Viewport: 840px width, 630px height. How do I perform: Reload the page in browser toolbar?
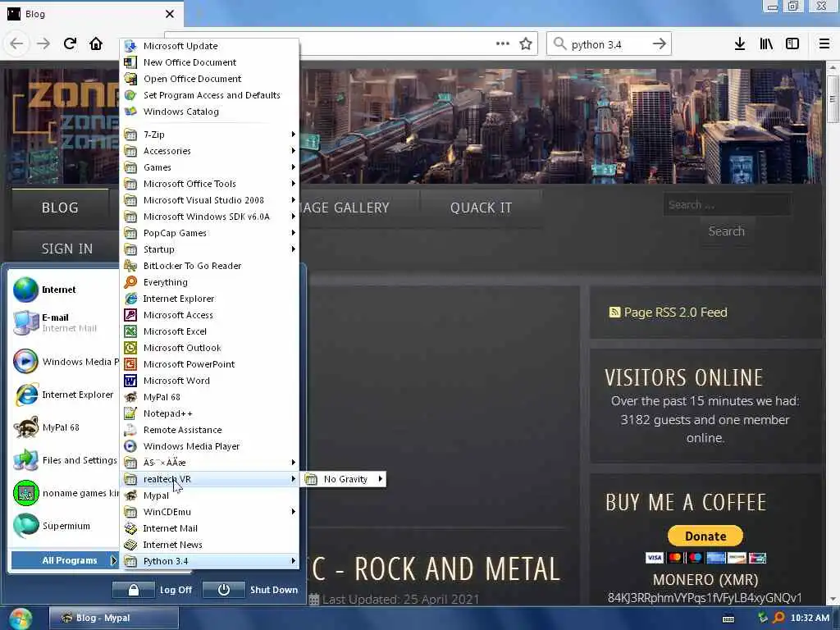(70, 43)
